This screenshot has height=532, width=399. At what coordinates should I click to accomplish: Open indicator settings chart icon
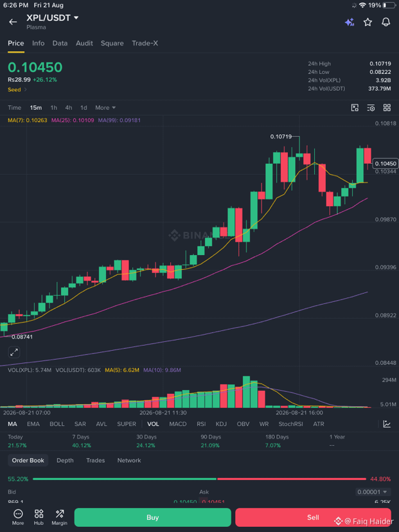pos(387,424)
